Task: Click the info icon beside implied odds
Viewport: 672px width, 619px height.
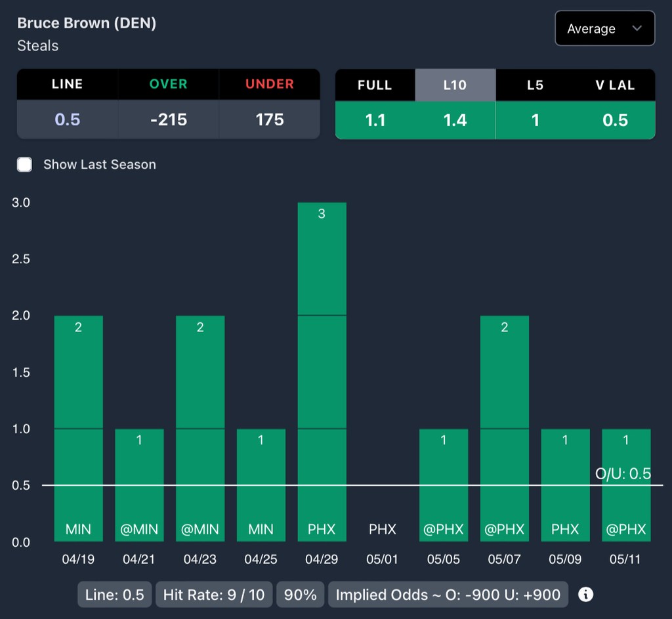Action: (585, 595)
